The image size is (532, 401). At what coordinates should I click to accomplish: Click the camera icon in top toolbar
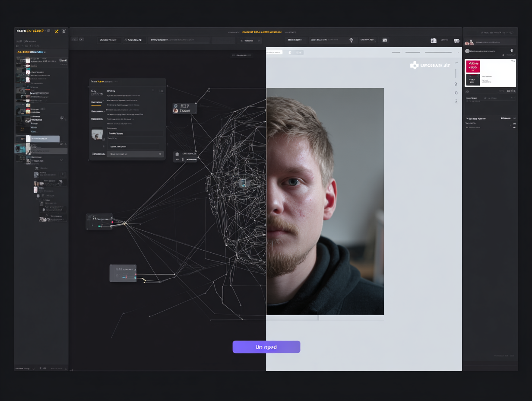coord(434,40)
